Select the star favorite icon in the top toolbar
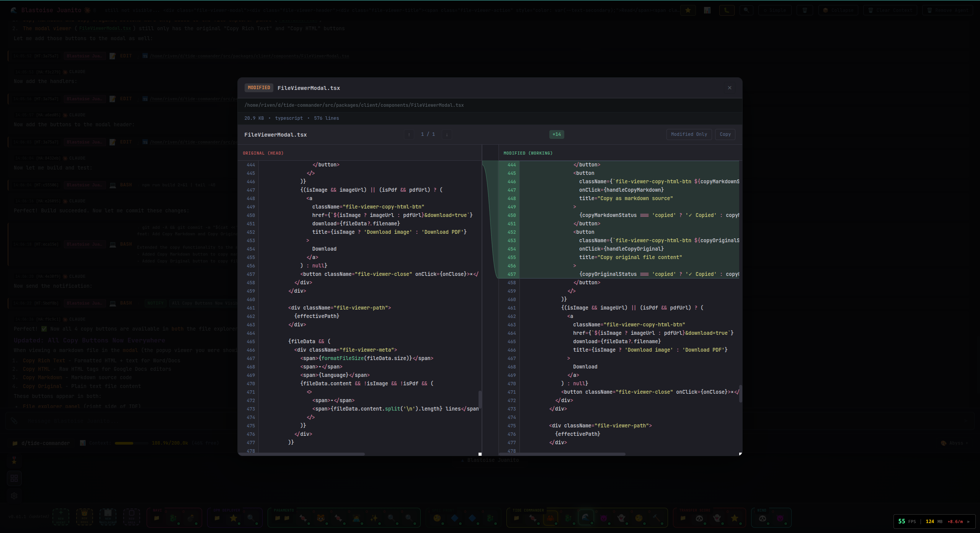Screen dimensions: 980x533 coord(688,10)
